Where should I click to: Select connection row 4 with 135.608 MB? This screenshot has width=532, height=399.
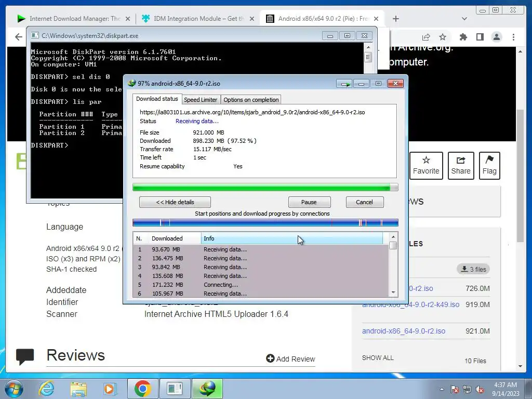pos(261,276)
